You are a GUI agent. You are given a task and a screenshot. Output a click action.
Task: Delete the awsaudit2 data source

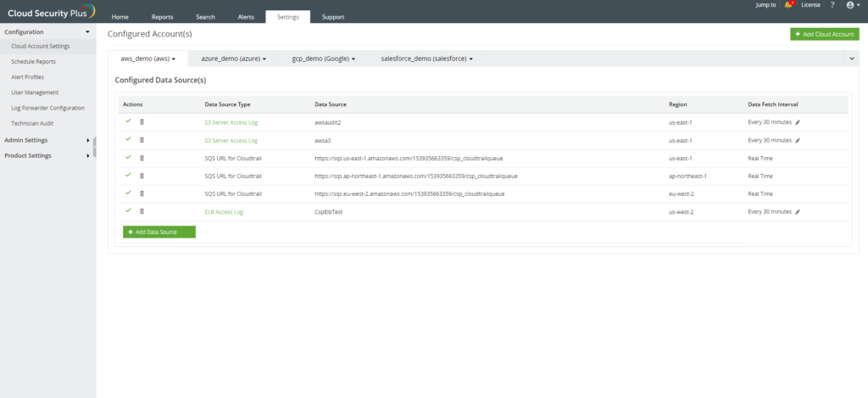coord(142,122)
